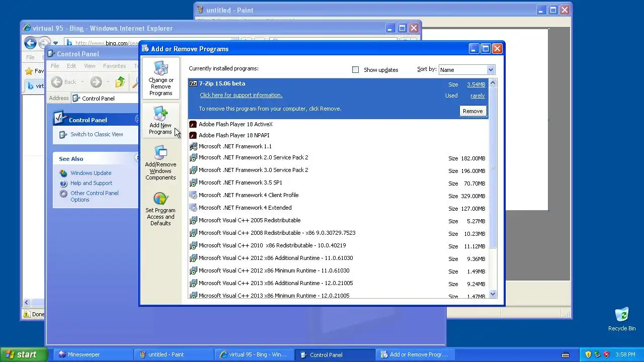Click program list scrollbar up arrow
644x362 pixels.
[493, 83]
